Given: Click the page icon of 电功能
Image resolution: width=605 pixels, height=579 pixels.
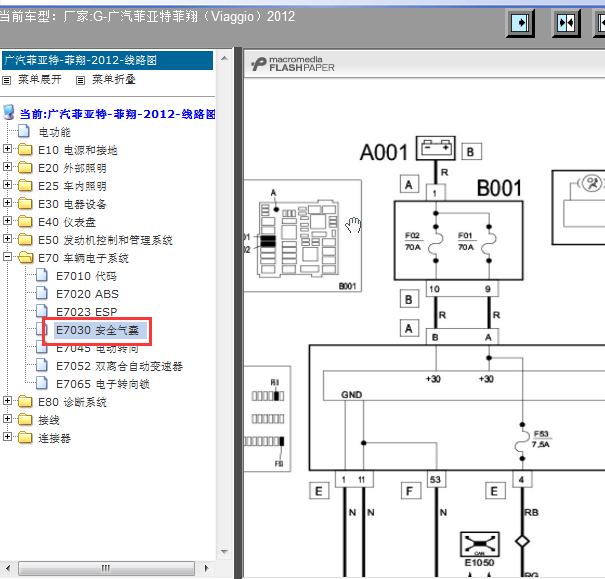Looking at the screenshot, I should coord(24,131).
